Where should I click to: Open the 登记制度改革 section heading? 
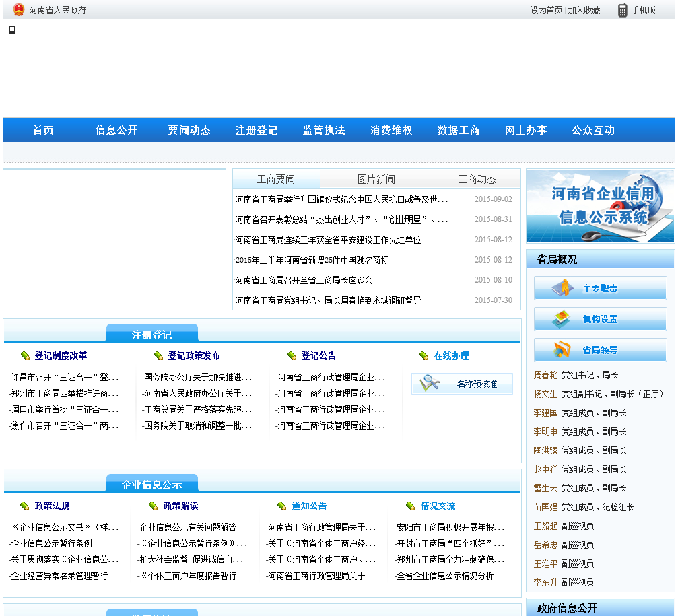coord(61,355)
